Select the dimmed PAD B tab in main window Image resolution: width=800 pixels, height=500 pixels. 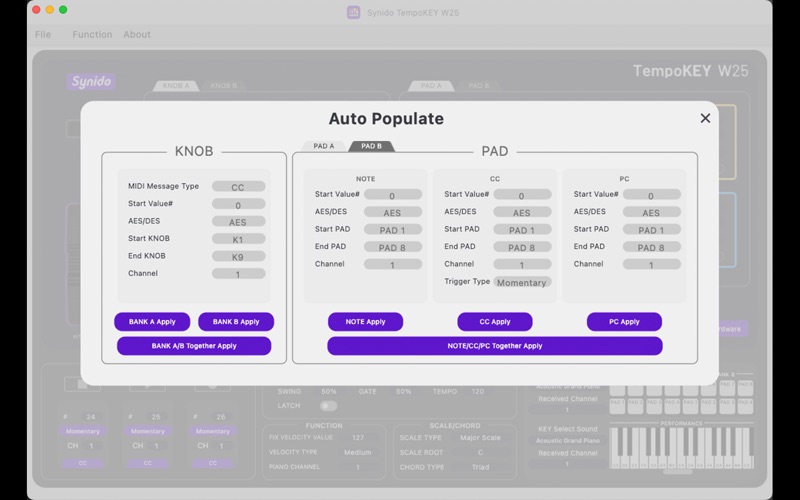[479, 86]
